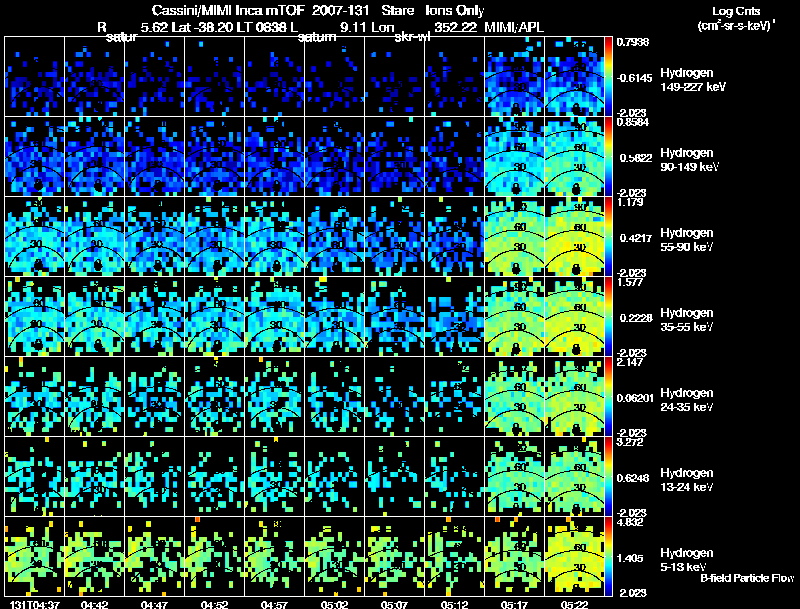The height and width of the screenshot is (609, 800).
Task: Click the "05:12" time axis label
Action: (x=454, y=604)
